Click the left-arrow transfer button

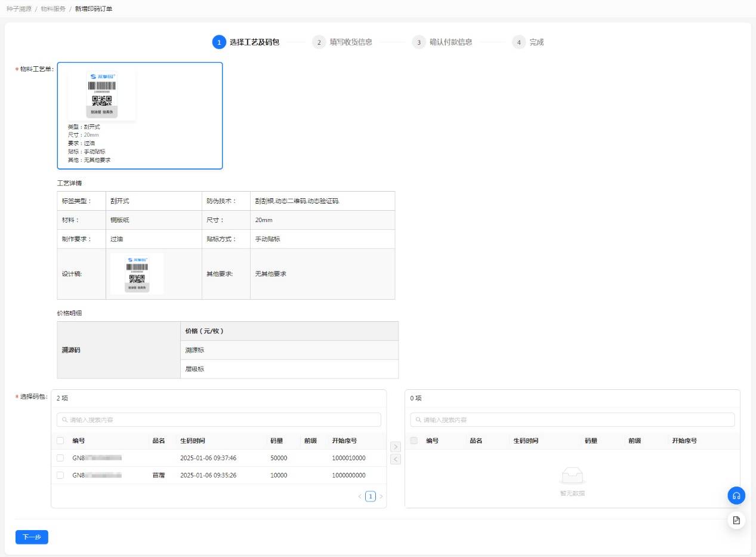coord(395,459)
